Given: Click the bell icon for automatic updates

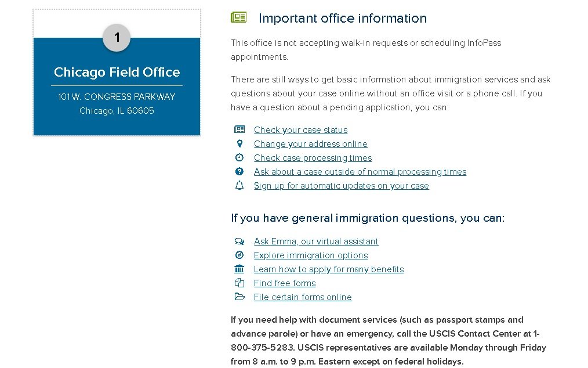Looking at the screenshot, I should pos(239,185).
